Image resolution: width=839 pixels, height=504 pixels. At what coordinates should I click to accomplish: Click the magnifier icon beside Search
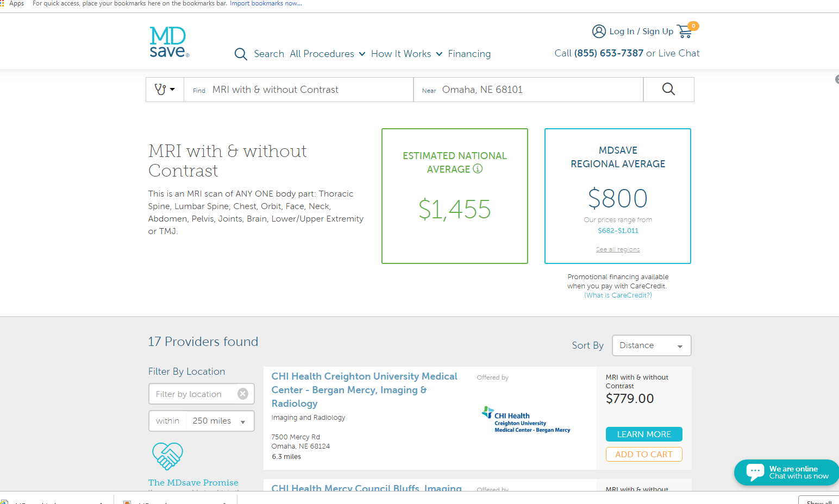point(241,54)
